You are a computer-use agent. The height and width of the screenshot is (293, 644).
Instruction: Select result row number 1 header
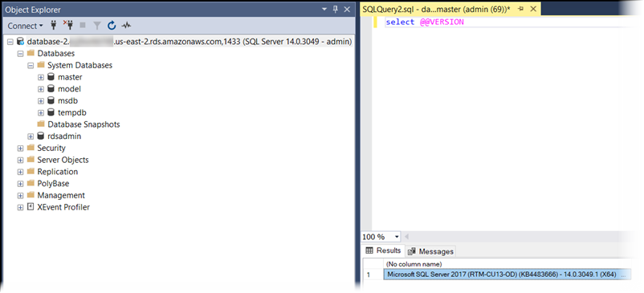[373, 275]
